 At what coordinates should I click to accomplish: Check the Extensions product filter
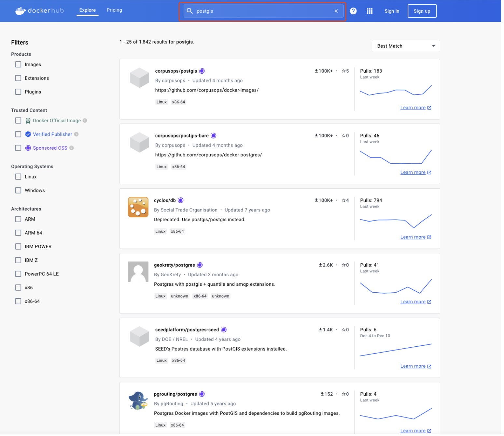click(x=18, y=79)
